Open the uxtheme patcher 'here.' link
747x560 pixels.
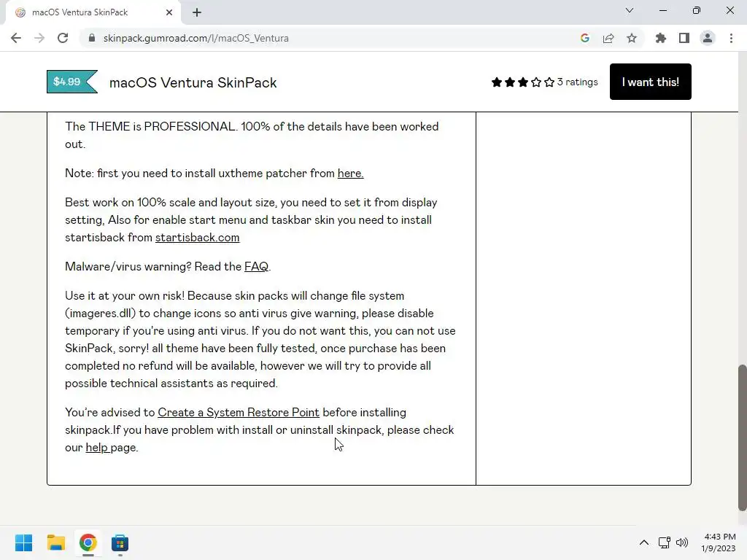(351, 174)
